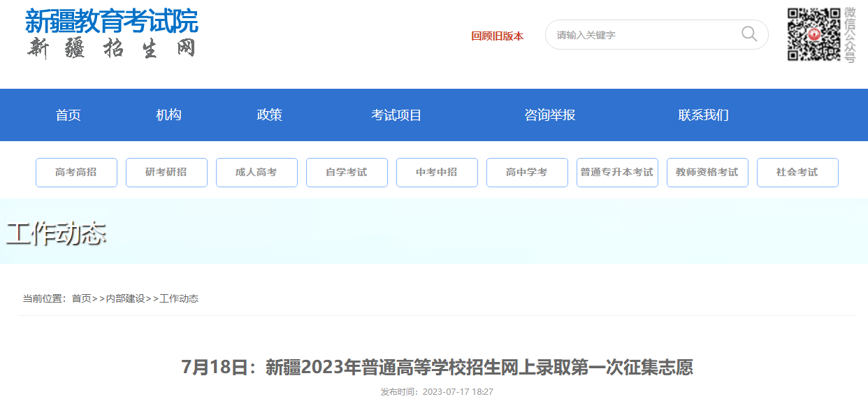Screen dimensions: 868x406
Task: Click the 中考中招 category button
Action: [x=437, y=173]
